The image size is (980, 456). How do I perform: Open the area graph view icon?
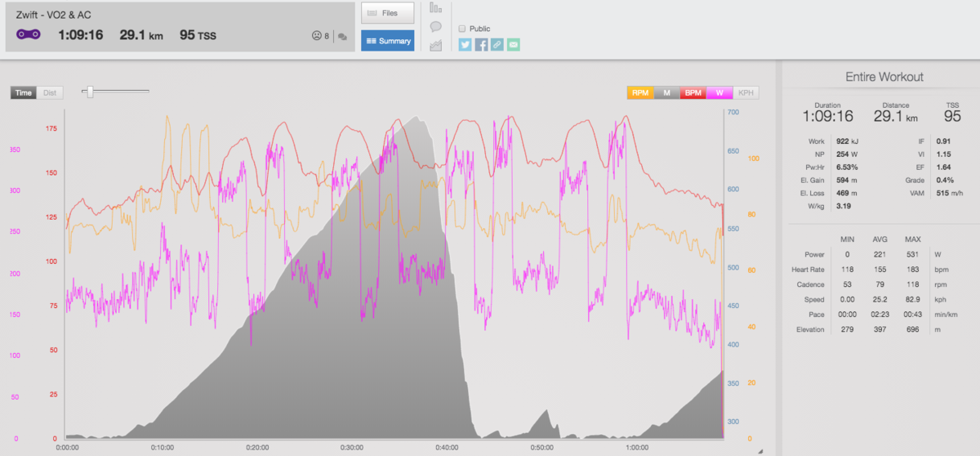(x=435, y=46)
